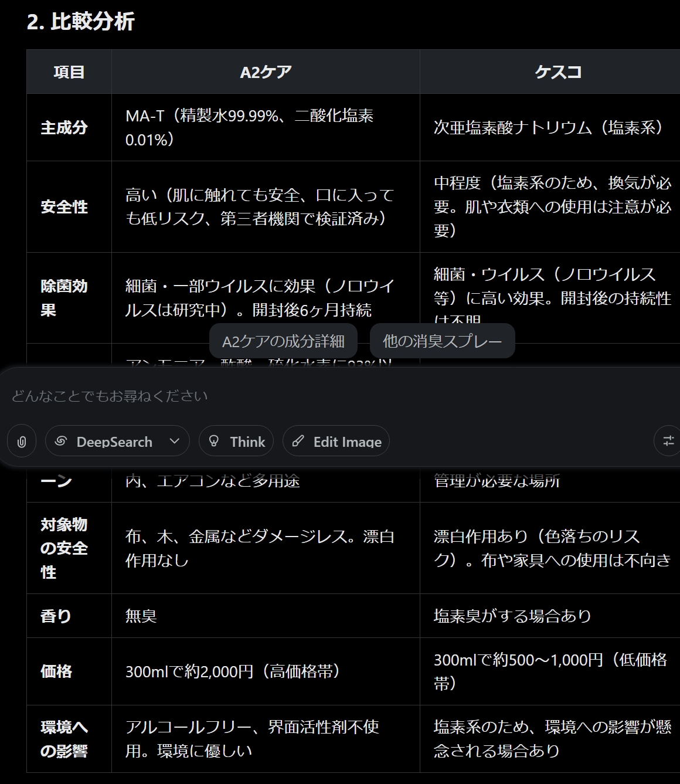Click the '項目' column header
The image size is (680, 784).
click(69, 72)
